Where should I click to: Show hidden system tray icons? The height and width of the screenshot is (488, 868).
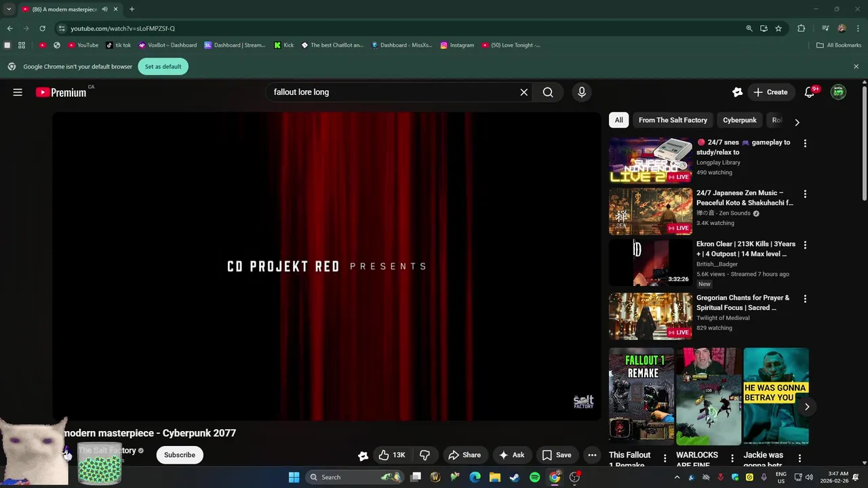point(677,477)
